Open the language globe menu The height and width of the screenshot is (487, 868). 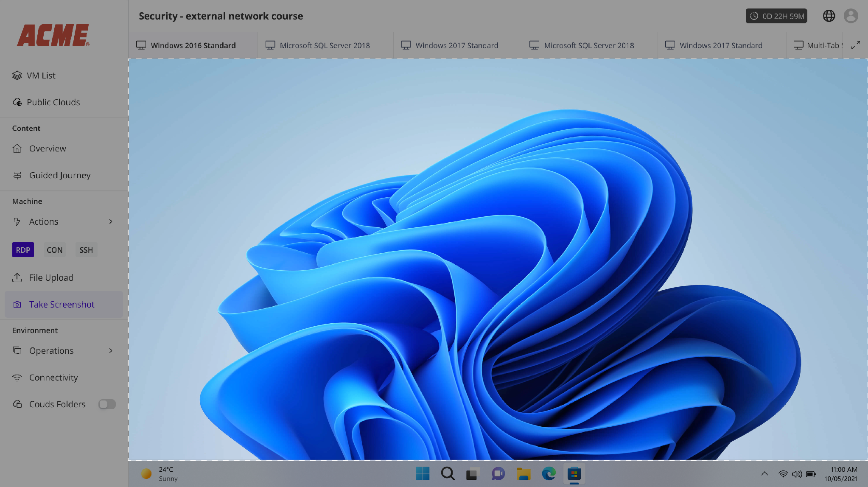tap(829, 16)
